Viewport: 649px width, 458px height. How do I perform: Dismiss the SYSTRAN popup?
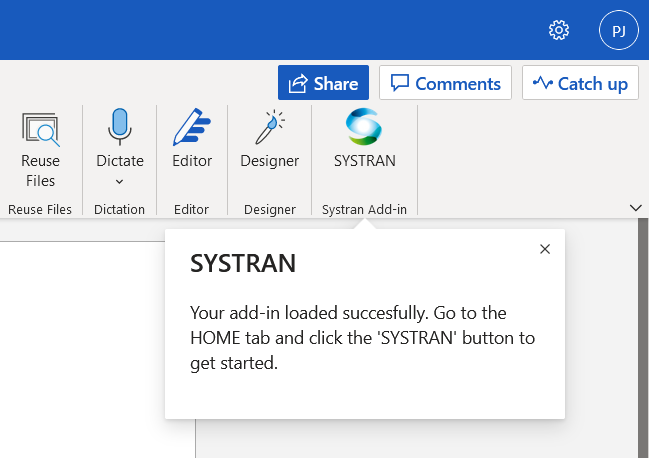tap(545, 249)
